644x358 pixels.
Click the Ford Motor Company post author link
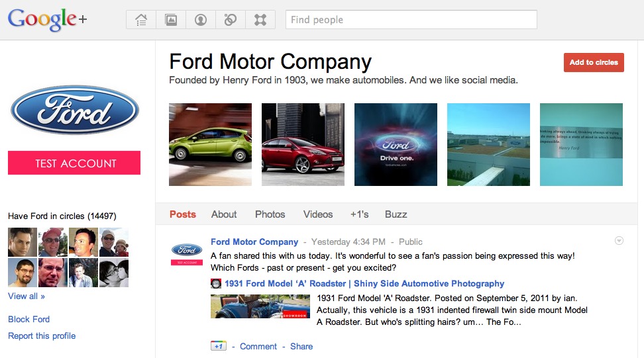[x=254, y=242]
